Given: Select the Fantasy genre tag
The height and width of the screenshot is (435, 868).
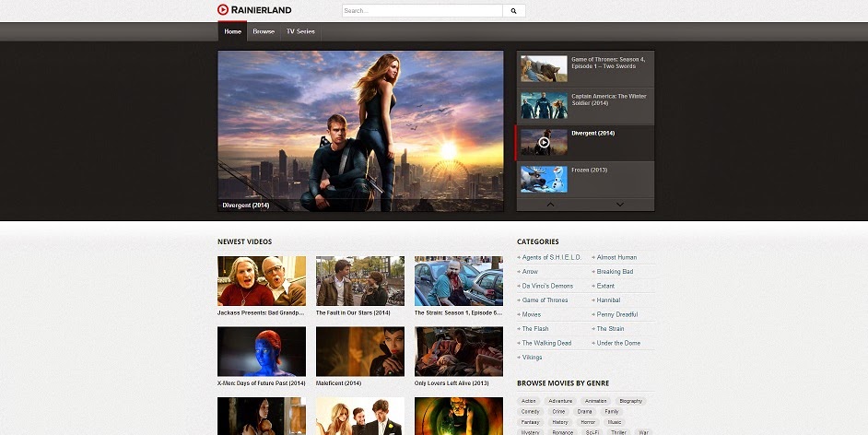Looking at the screenshot, I should pyautogui.click(x=531, y=422).
